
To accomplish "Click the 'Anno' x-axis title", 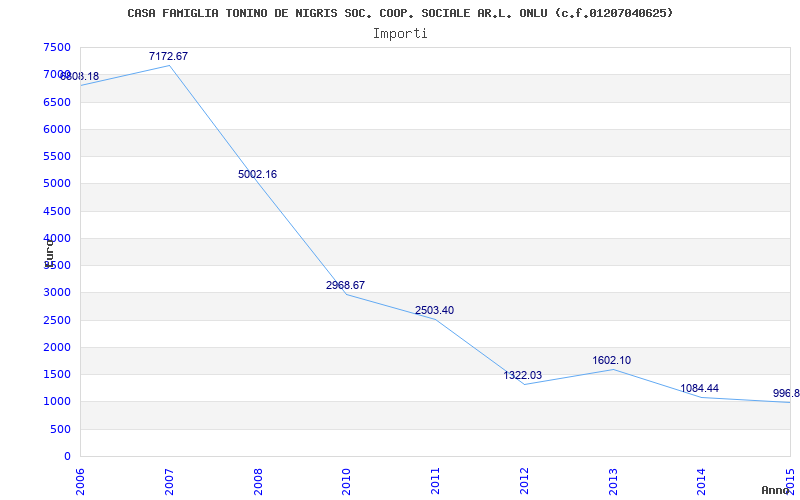I will [776, 490].
